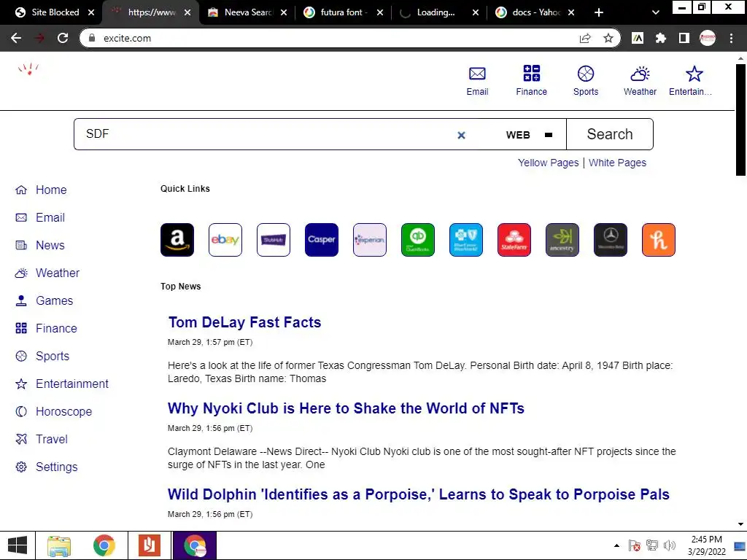Open the Chrome profile avatar
Viewport: 747px width, 560px height.
(708, 38)
